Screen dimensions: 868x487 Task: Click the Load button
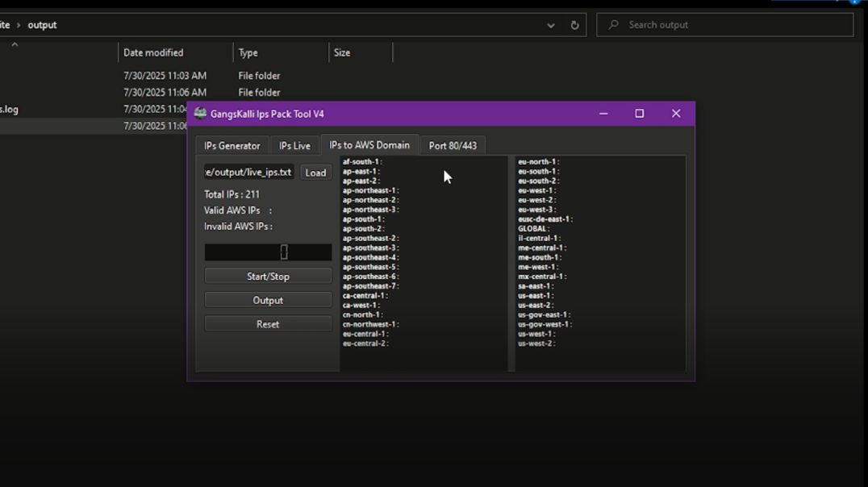coord(315,172)
